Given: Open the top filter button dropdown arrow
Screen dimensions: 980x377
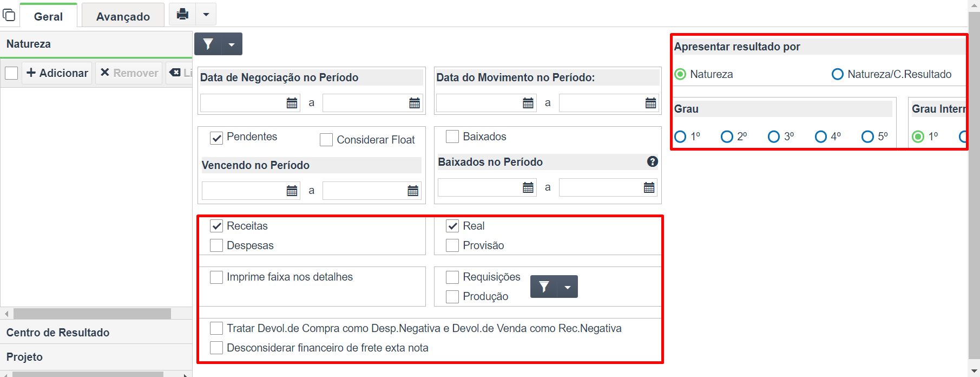Looking at the screenshot, I should pyautogui.click(x=232, y=44).
